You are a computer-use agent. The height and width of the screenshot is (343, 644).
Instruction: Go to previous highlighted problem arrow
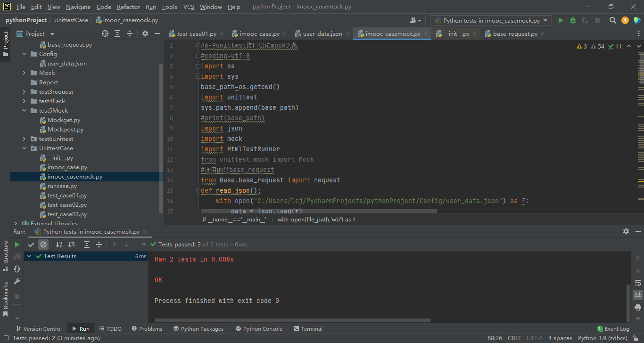629,46
